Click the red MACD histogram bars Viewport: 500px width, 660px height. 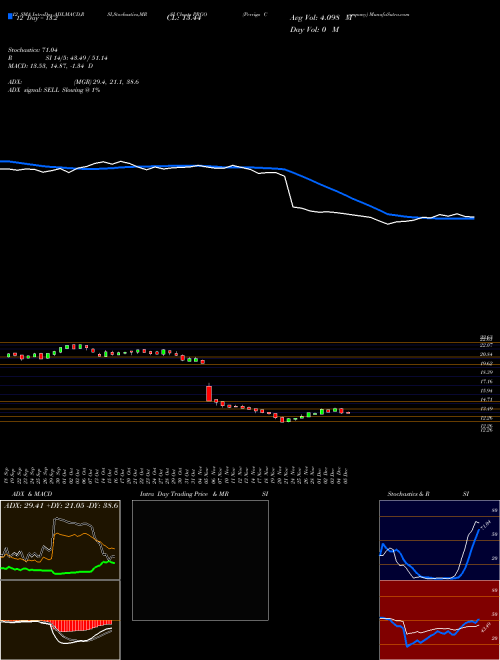(x=80, y=625)
